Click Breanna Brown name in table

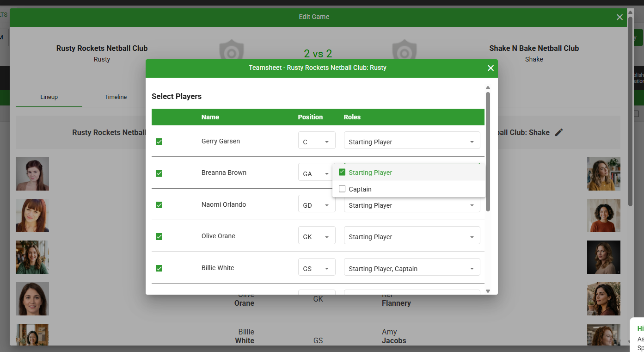[224, 173]
